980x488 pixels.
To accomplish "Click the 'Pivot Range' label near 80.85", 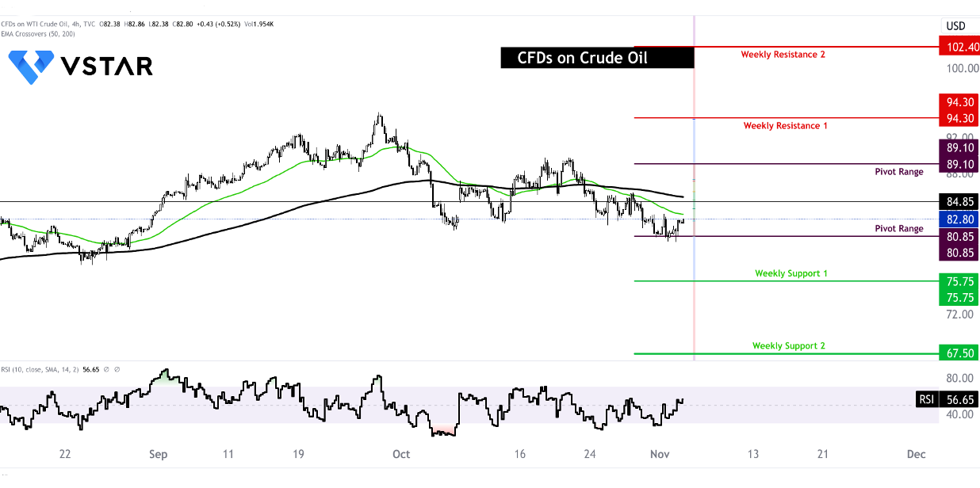I will [899, 229].
